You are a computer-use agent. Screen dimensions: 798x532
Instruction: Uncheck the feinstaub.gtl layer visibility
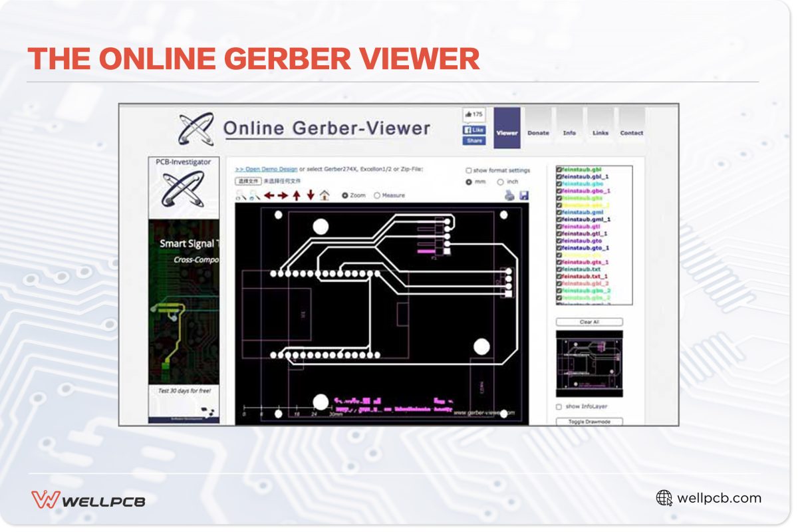click(x=559, y=226)
